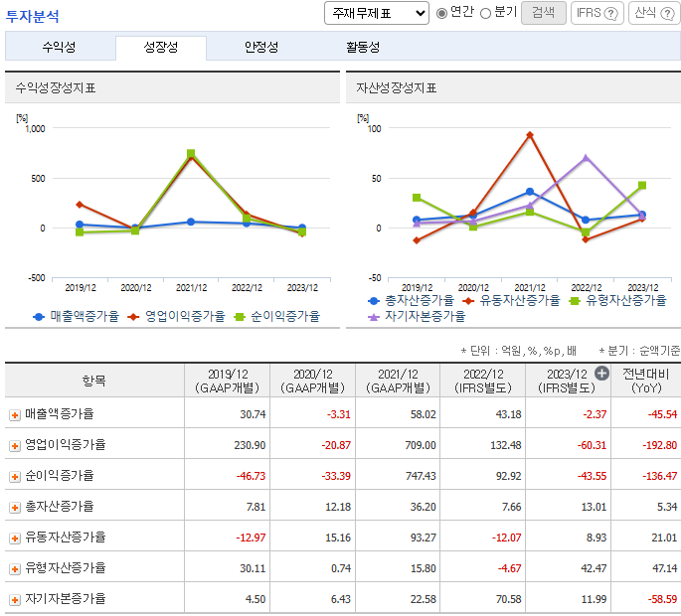The height and width of the screenshot is (616, 681).
Task: Open the 주재무제표 dropdown
Action: coord(376,13)
